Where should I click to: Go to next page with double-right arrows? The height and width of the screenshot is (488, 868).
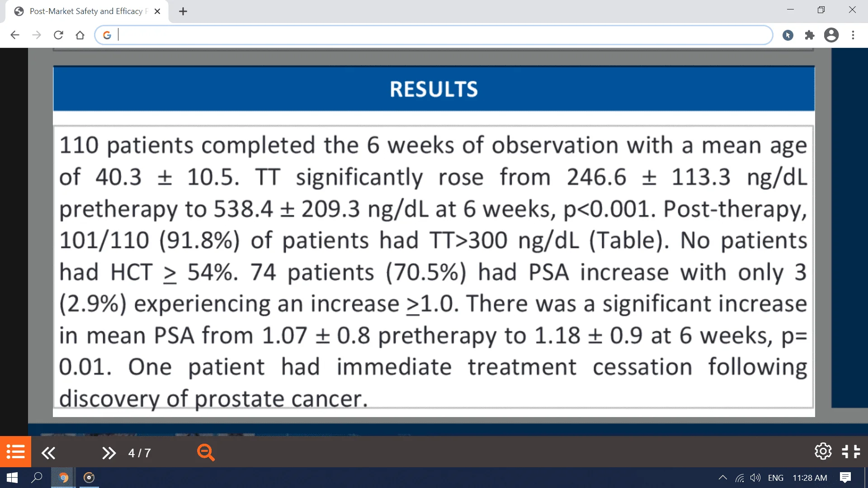pyautogui.click(x=108, y=453)
